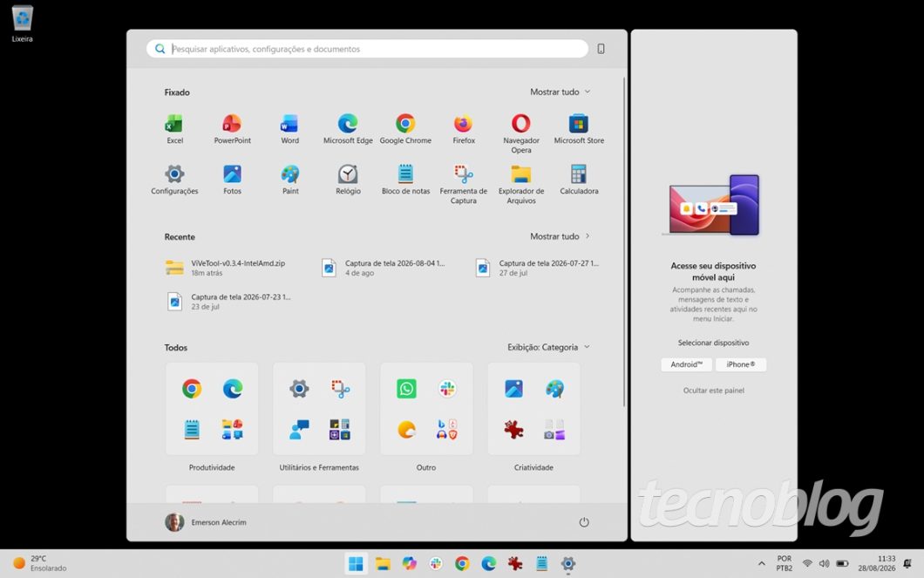924x578 pixels.
Task: Open Microsoft Store
Action: pos(579,128)
